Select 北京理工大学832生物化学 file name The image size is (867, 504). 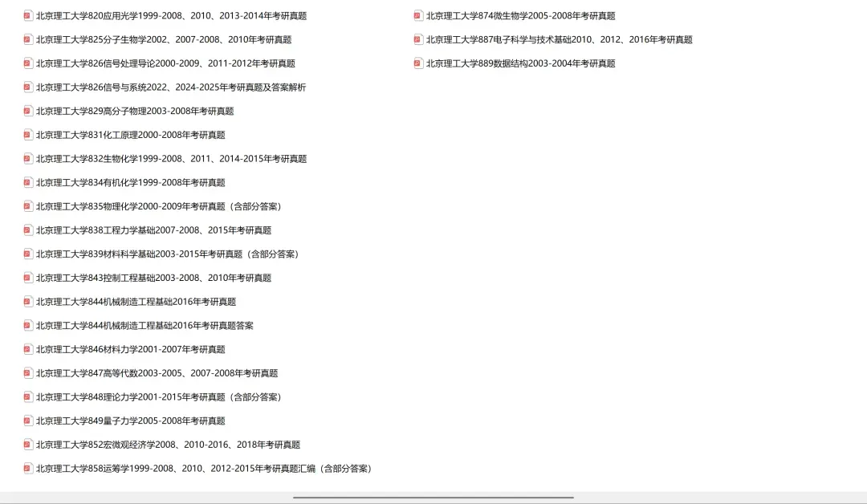pyautogui.click(x=172, y=159)
